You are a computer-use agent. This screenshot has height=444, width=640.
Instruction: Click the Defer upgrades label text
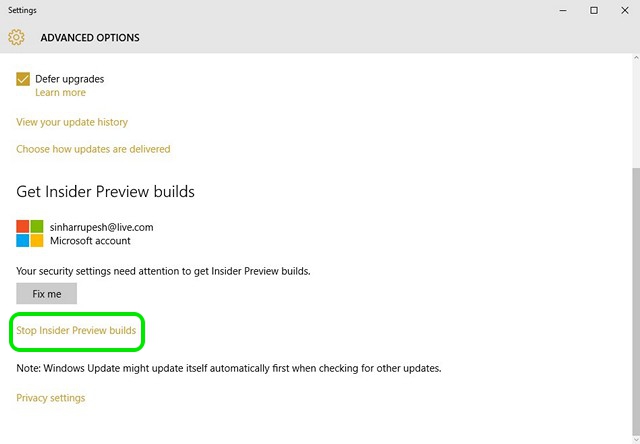click(69, 79)
